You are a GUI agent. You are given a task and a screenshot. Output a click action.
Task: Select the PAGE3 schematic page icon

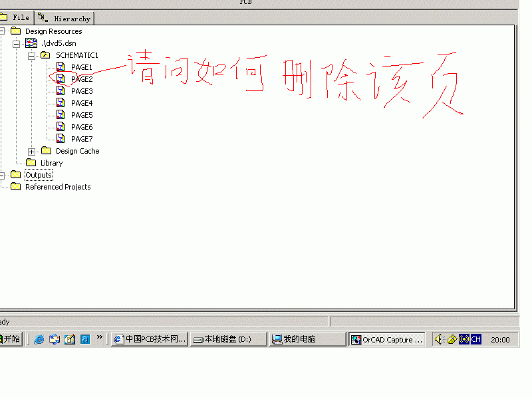pyautogui.click(x=61, y=90)
